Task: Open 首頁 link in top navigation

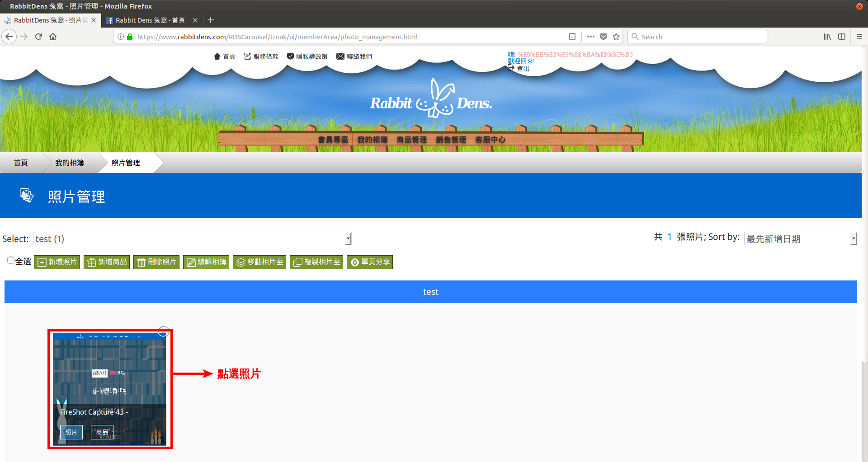Action: pyautogui.click(x=225, y=56)
